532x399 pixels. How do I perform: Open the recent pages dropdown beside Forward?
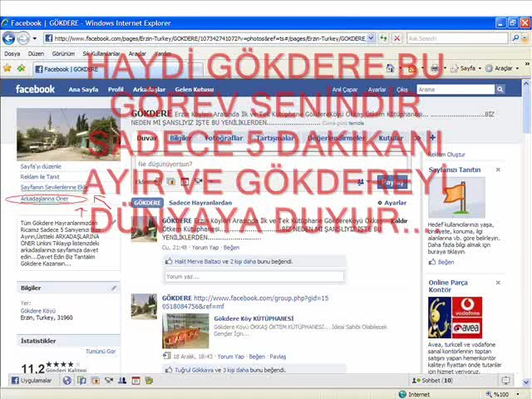pos(35,38)
